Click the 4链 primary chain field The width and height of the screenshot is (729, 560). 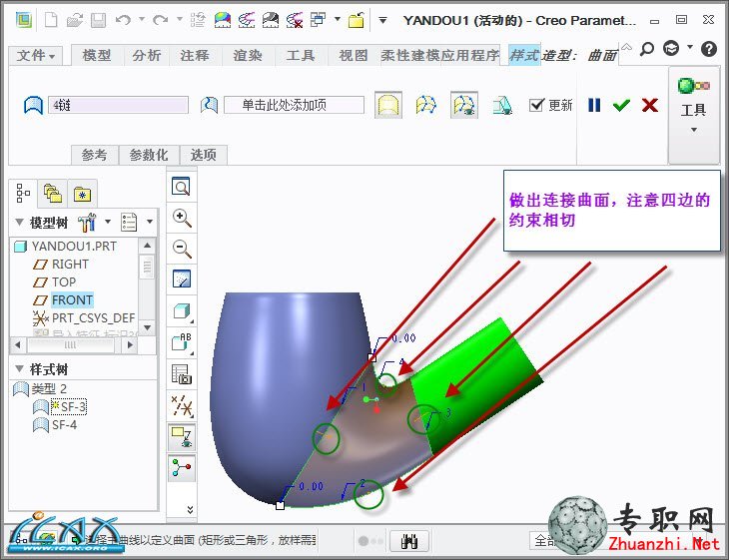coord(118,105)
